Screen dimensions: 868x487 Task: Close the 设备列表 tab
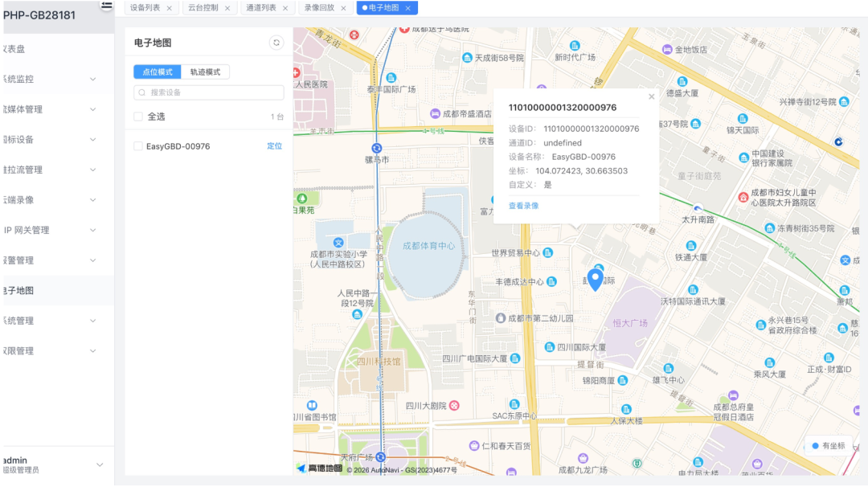[170, 8]
